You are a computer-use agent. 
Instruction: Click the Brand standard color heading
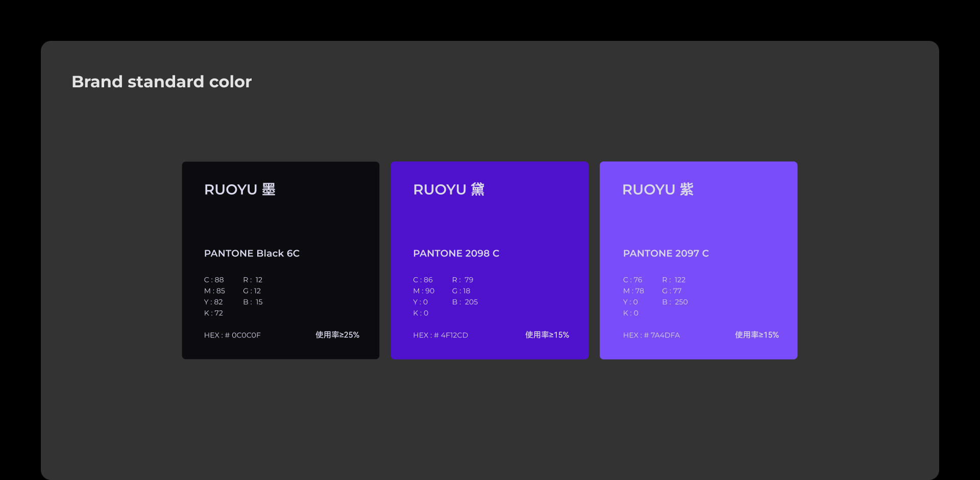161,82
